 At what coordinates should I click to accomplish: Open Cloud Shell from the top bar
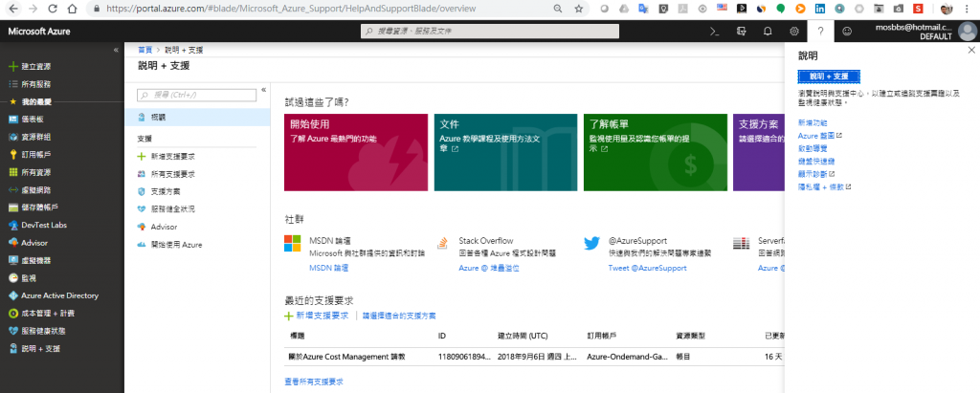click(714, 31)
